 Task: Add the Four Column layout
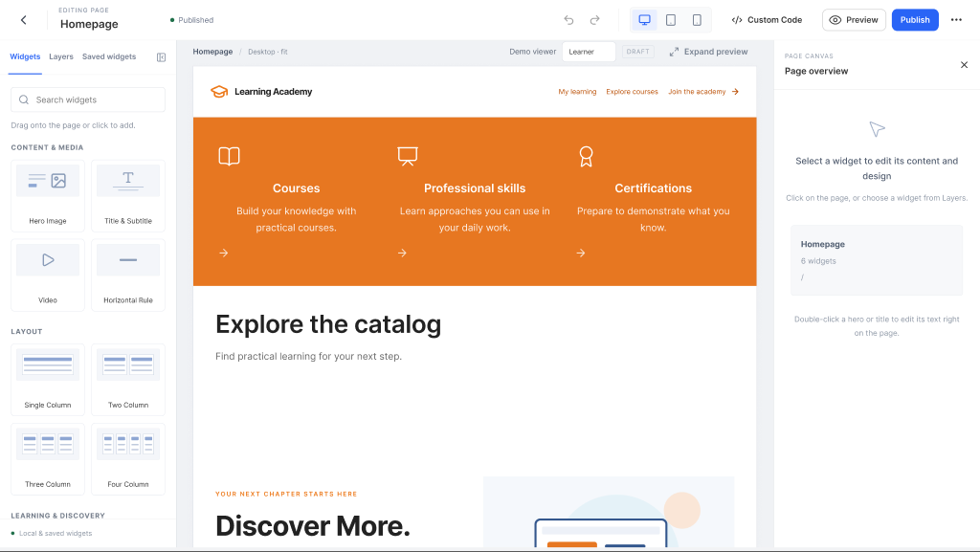pos(128,459)
